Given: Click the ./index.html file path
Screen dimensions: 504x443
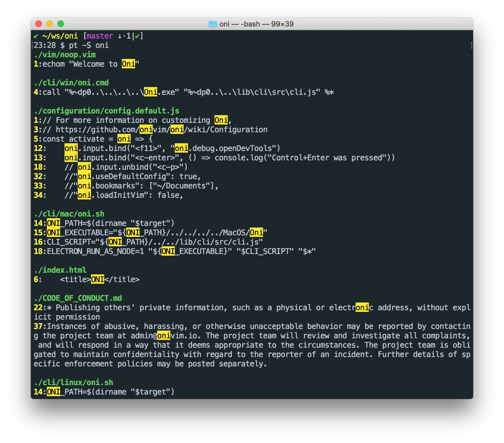Looking at the screenshot, I should pyautogui.click(x=60, y=270).
